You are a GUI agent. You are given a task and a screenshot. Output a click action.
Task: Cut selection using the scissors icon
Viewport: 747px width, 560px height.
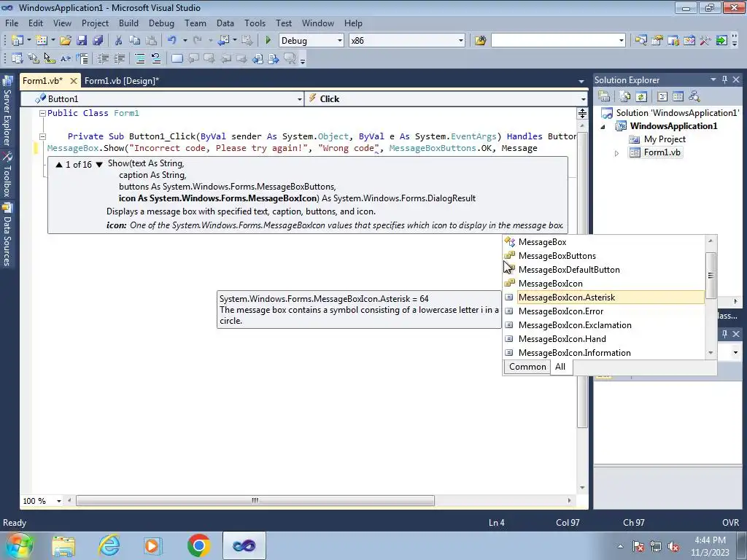pyautogui.click(x=119, y=41)
